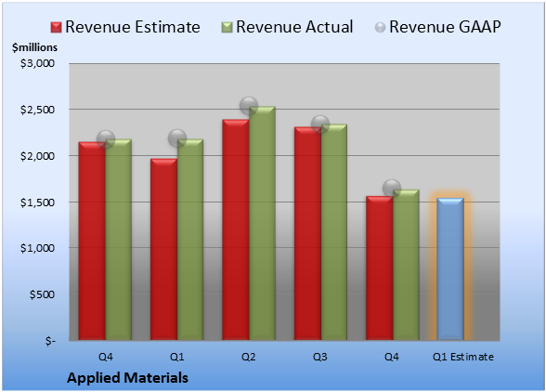546x392 pixels.
Task: Click the '$2,000' axis value
Action: pos(37,156)
